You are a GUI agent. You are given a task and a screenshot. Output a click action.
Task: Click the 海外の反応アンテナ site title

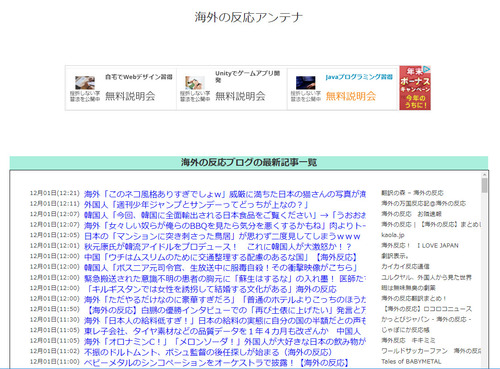(248, 17)
